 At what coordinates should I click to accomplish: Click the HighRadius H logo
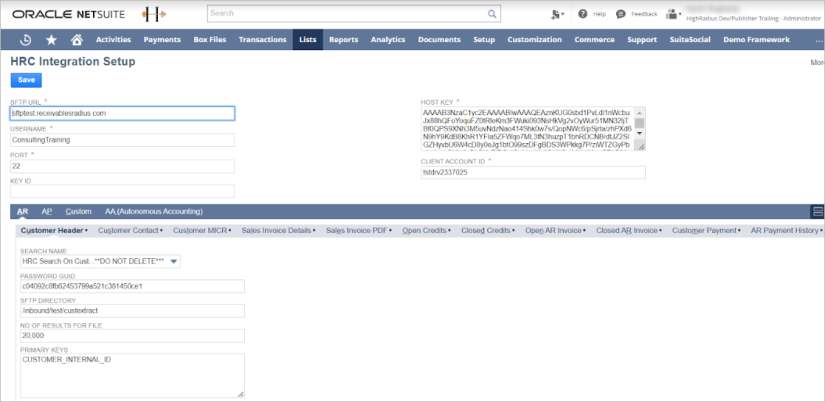154,15
